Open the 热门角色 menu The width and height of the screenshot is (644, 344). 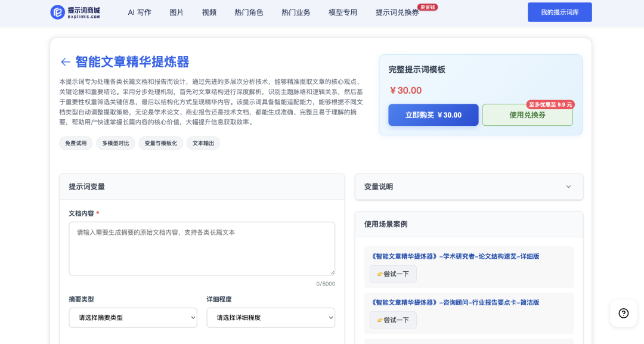(249, 13)
